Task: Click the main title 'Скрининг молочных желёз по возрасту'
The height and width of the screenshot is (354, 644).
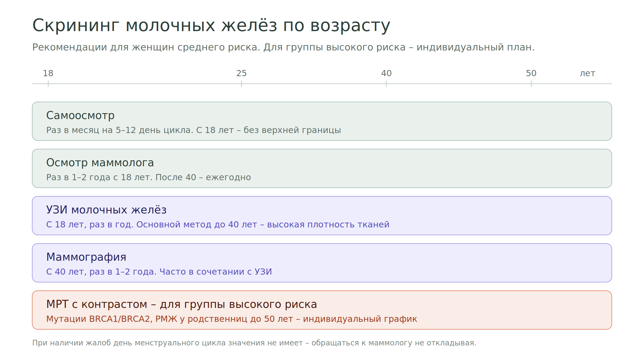Action: coord(211,26)
